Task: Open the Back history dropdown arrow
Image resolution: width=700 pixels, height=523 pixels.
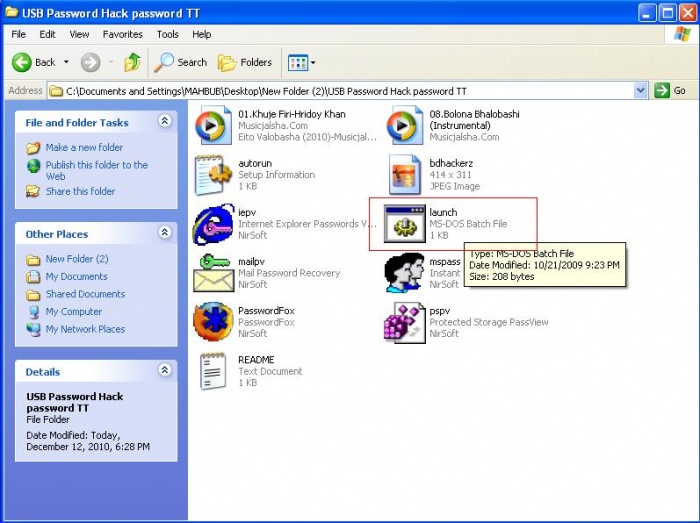Action: [66, 62]
